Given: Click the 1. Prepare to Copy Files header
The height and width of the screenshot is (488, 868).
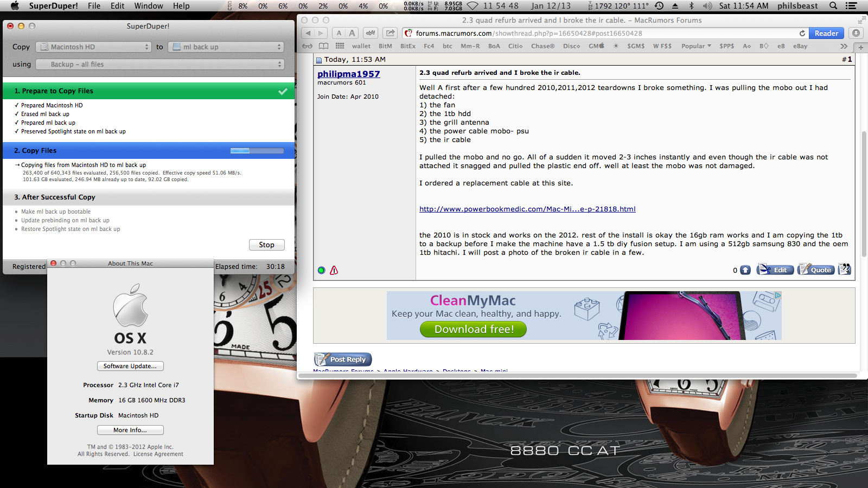Looking at the screenshot, I should coord(149,91).
